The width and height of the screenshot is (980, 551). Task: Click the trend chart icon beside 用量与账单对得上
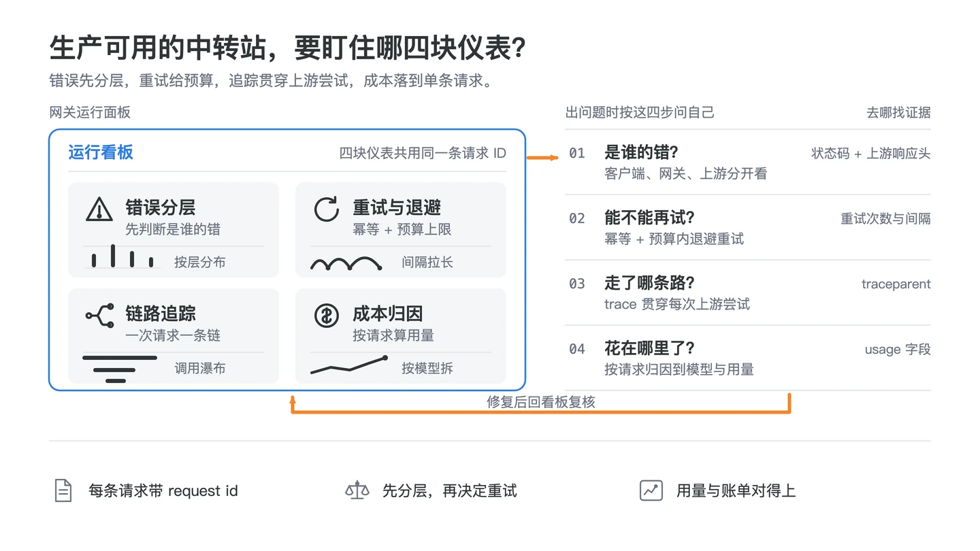651,490
